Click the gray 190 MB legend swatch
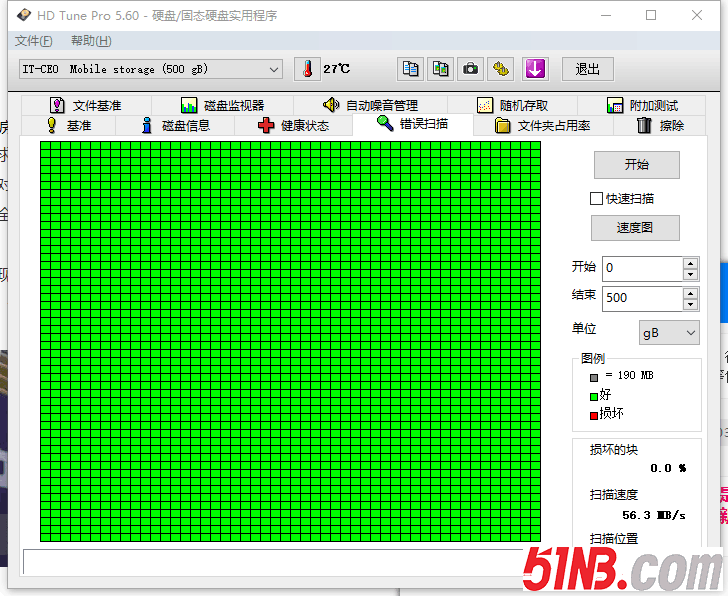The height and width of the screenshot is (596, 728). [x=594, y=378]
